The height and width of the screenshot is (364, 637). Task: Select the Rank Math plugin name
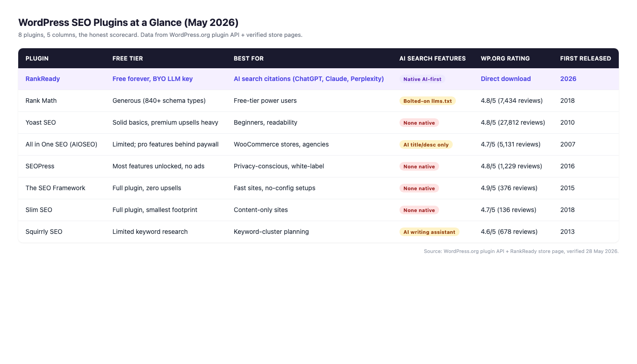pos(41,101)
